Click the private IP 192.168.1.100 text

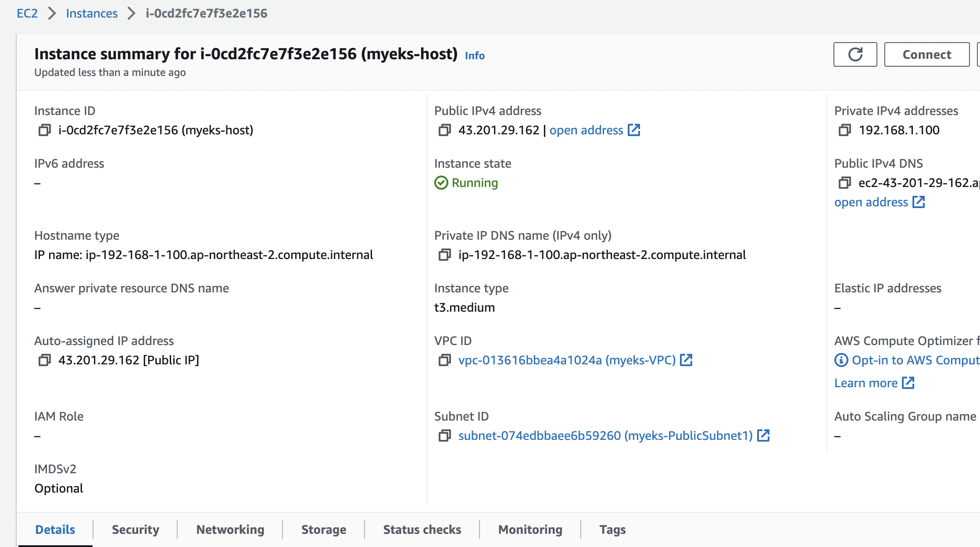pyautogui.click(x=899, y=130)
